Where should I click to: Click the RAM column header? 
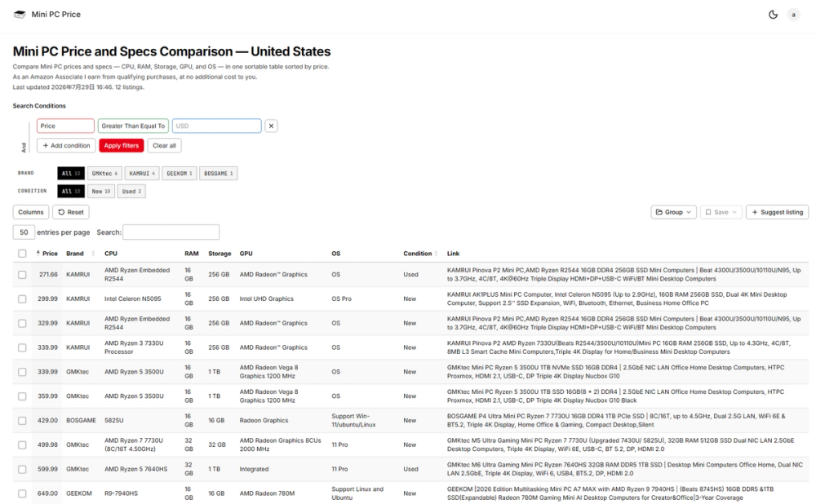tap(192, 254)
